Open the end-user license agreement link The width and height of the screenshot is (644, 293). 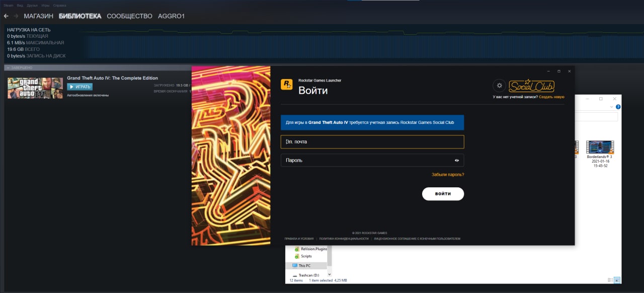tap(417, 239)
